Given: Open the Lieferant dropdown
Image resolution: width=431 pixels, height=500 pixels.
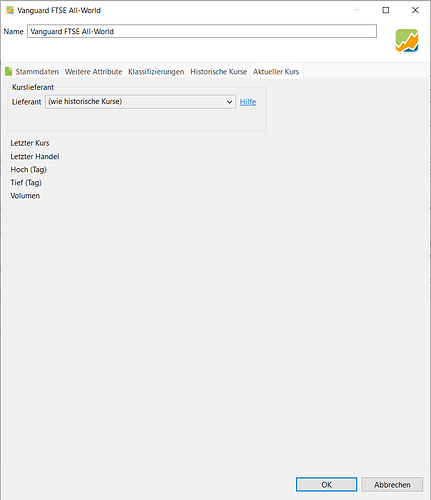Looking at the screenshot, I should [140, 102].
